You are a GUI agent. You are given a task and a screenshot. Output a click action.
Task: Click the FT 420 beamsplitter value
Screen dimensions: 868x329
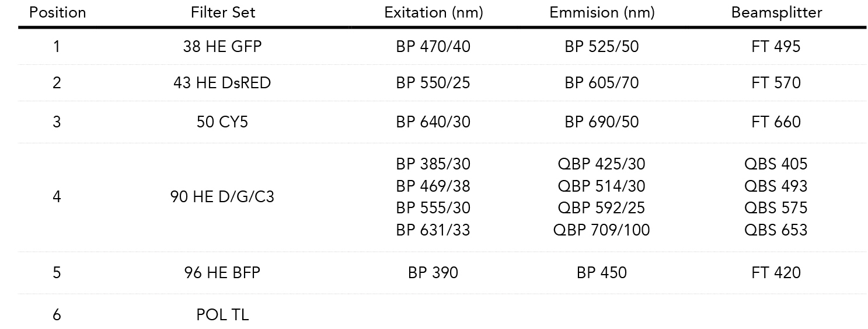(776, 273)
